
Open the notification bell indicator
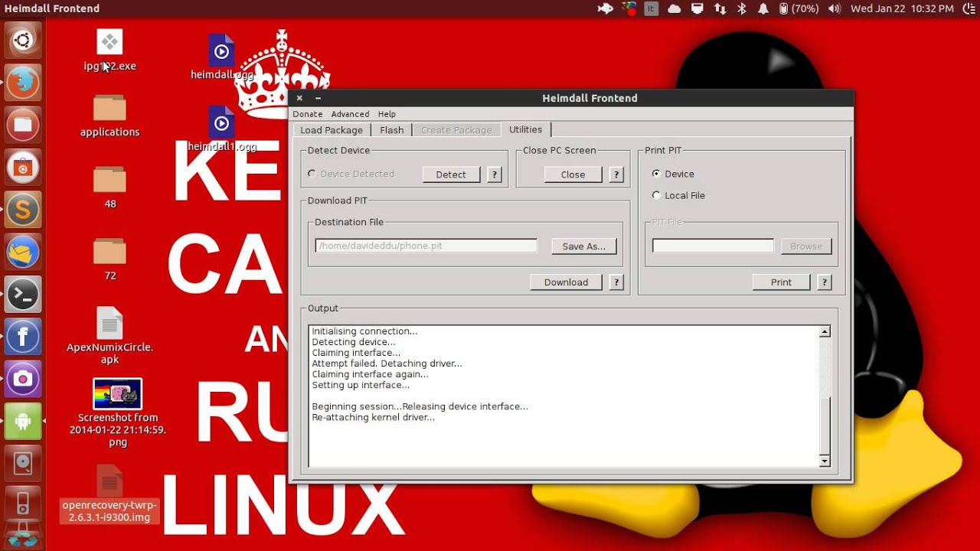pyautogui.click(x=763, y=8)
